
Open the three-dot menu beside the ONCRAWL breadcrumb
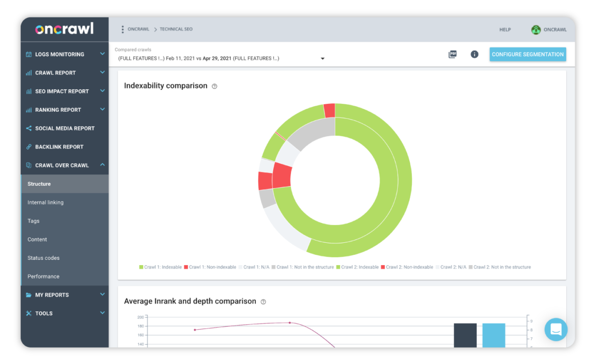tap(123, 29)
